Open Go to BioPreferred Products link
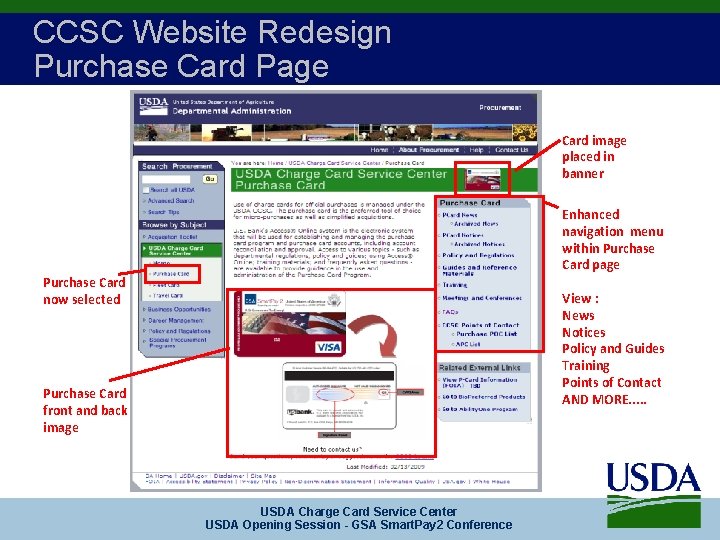The width and height of the screenshot is (720, 540). click(484, 397)
